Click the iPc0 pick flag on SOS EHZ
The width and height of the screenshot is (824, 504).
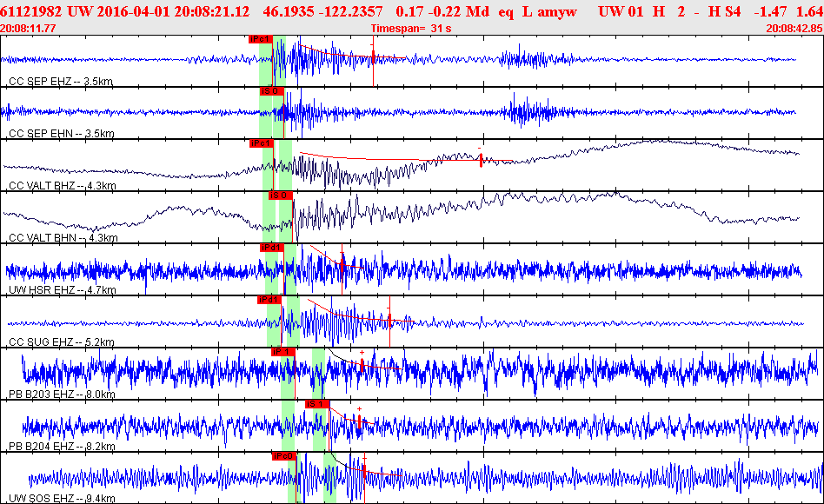click(x=283, y=456)
